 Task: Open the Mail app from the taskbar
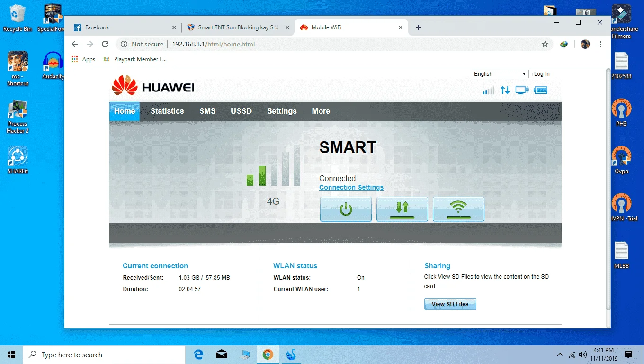(x=222, y=355)
